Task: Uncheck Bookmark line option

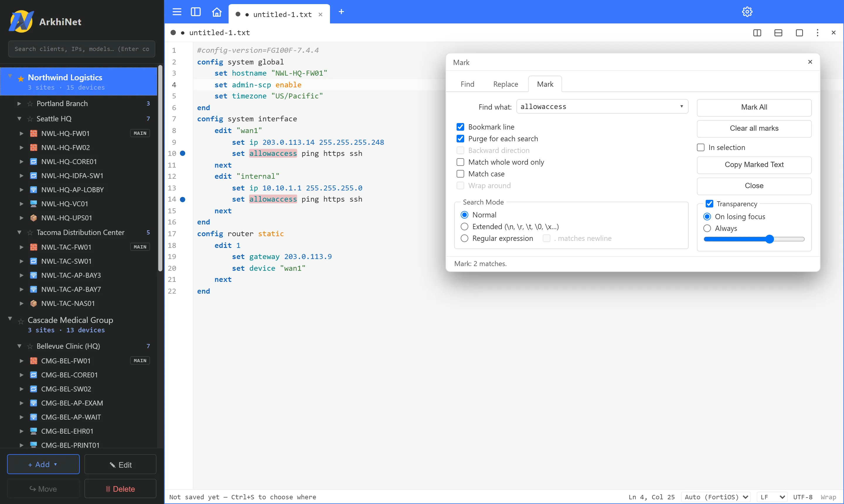Action: point(460,127)
